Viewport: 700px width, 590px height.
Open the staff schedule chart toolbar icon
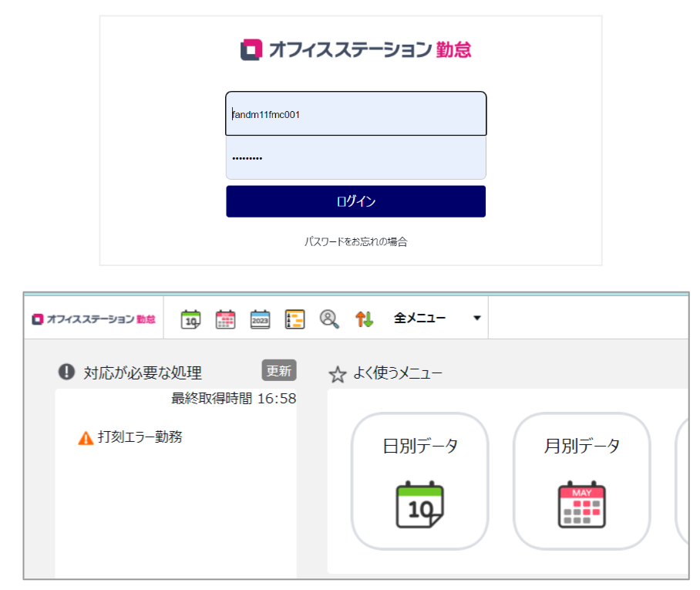[295, 319]
